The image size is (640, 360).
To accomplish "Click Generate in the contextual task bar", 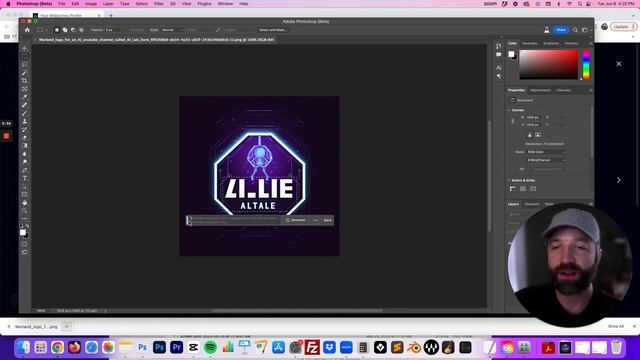I will pos(295,220).
